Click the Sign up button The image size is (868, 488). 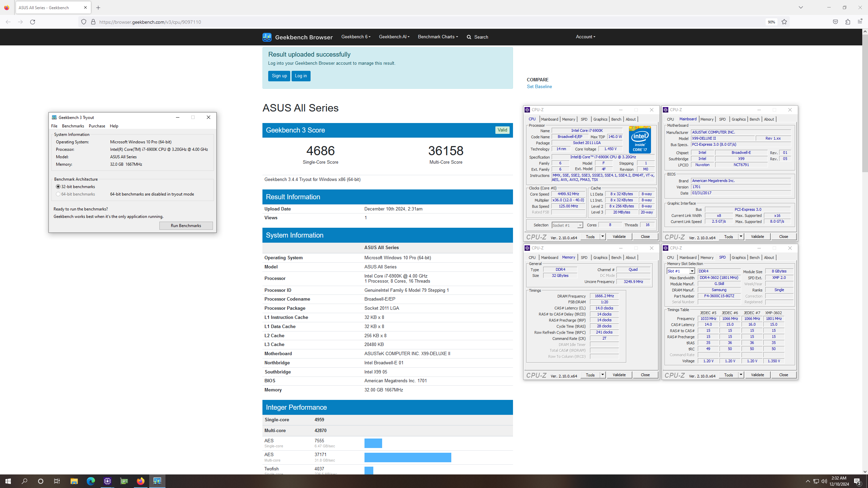click(x=279, y=76)
